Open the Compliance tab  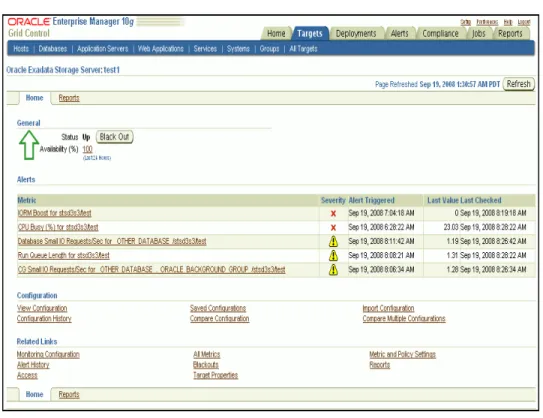pos(440,34)
